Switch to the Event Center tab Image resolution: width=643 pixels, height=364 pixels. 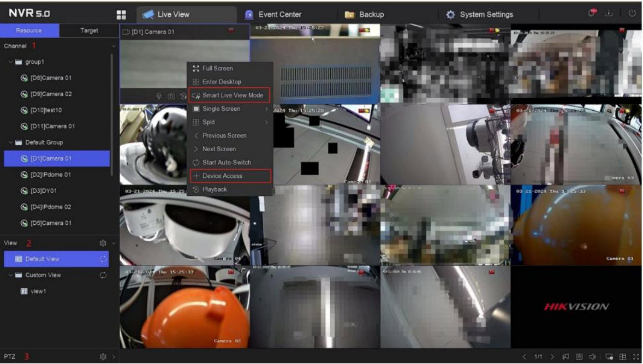279,15
